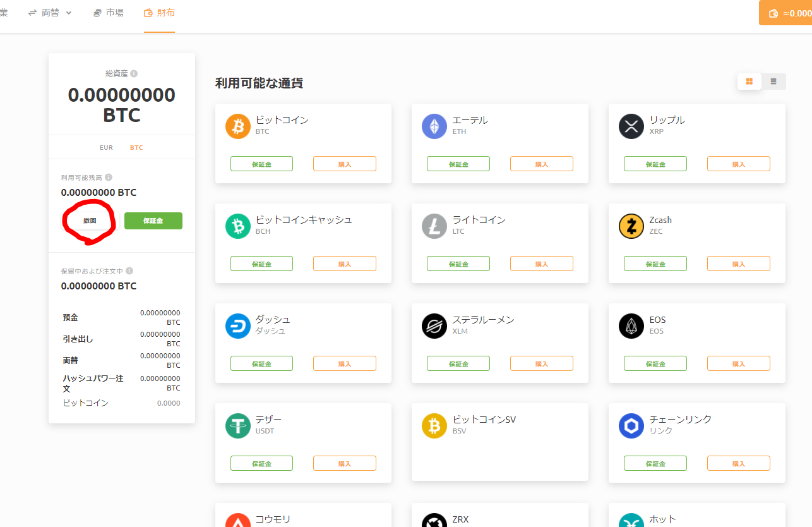Click the Tether USDT coin icon
This screenshot has width=812, height=527.
[238, 425]
